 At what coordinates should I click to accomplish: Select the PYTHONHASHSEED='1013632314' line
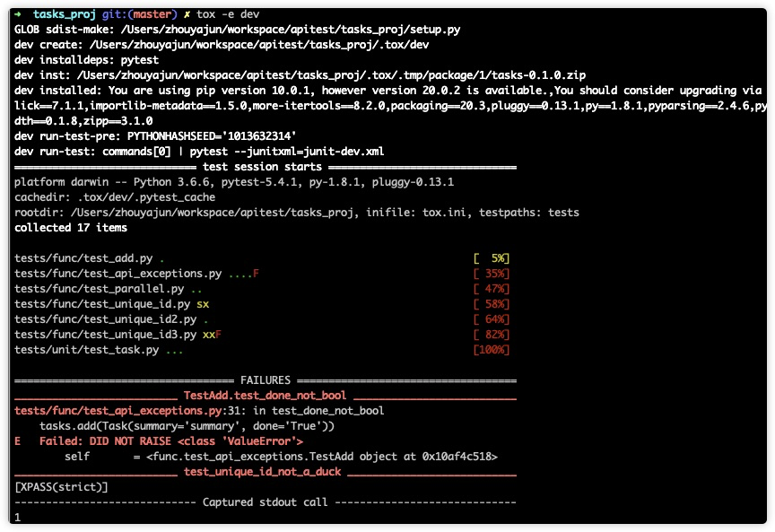pos(155,136)
